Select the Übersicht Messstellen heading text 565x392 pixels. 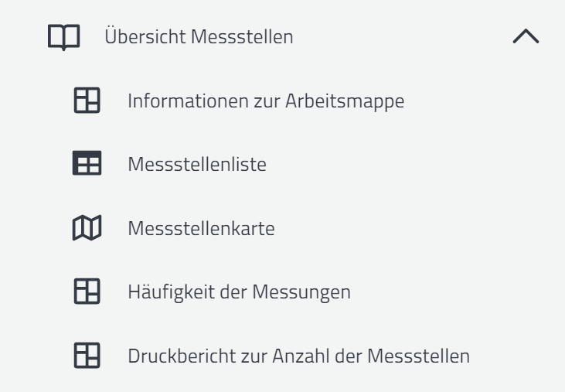coord(197,37)
